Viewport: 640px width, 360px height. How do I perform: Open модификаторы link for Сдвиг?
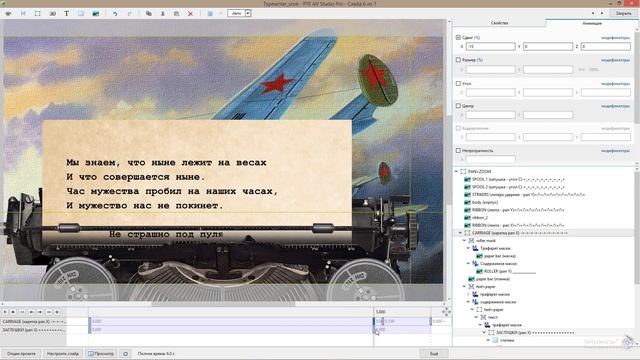click(615, 38)
